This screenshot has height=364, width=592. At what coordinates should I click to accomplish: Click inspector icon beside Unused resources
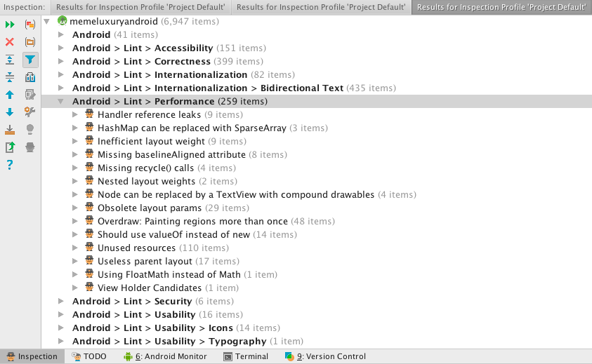point(89,247)
